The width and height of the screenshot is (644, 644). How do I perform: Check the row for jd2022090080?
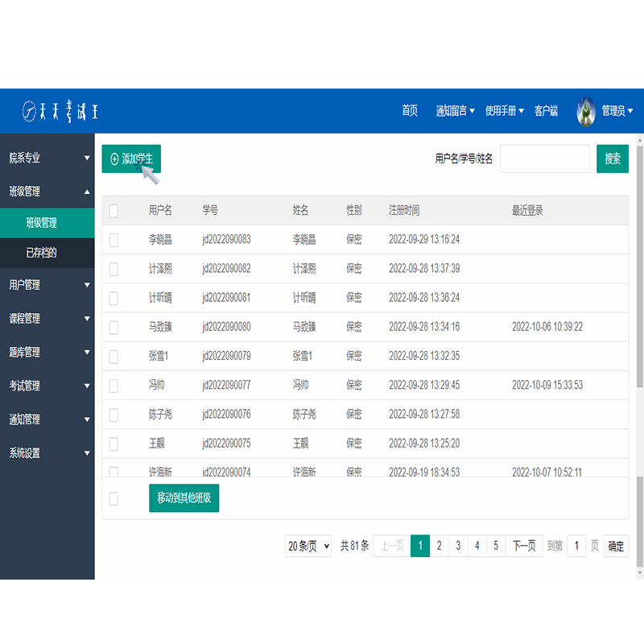click(114, 328)
